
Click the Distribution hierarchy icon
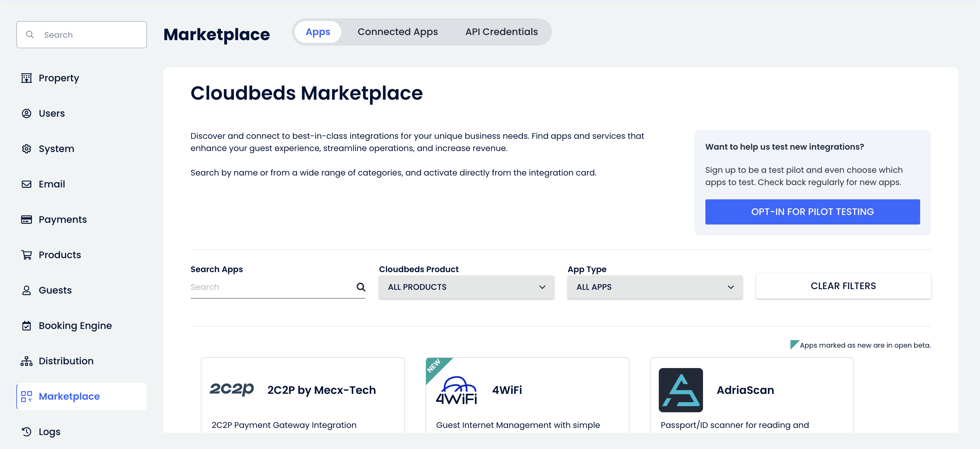coord(26,361)
